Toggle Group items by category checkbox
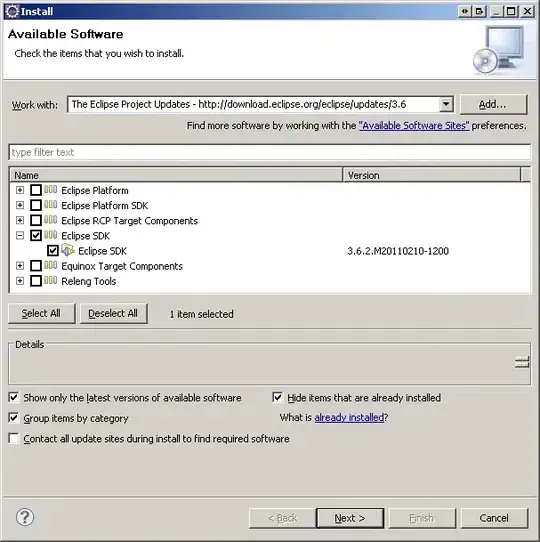 14,418
